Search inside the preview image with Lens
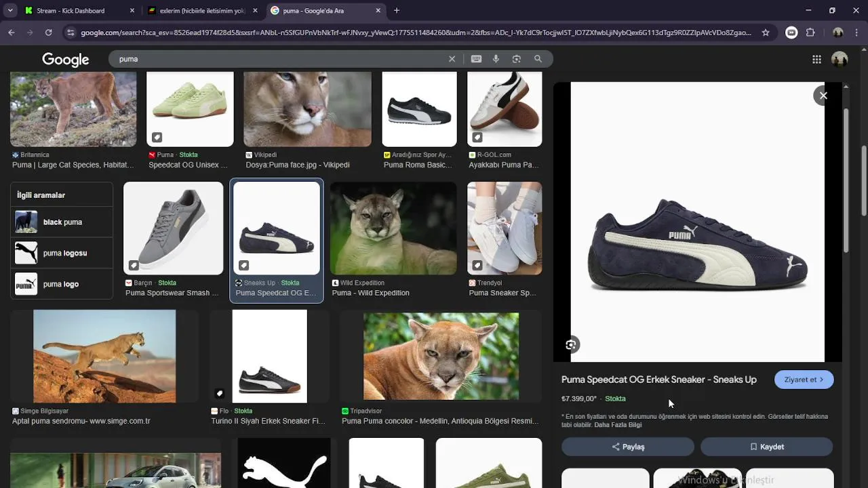Screen dimensions: 868x488 [x=571, y=344]
